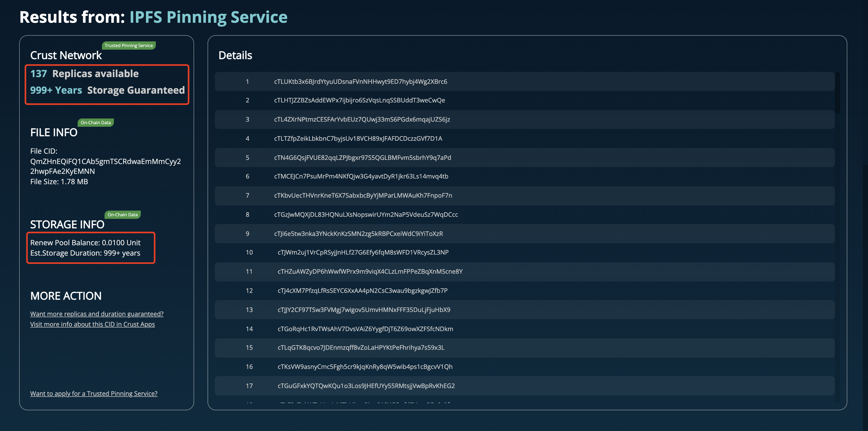This screenshot has width=868, height=431.
Task: Click the Details list scrollbar thumb
Action: [x=837, y=93]
